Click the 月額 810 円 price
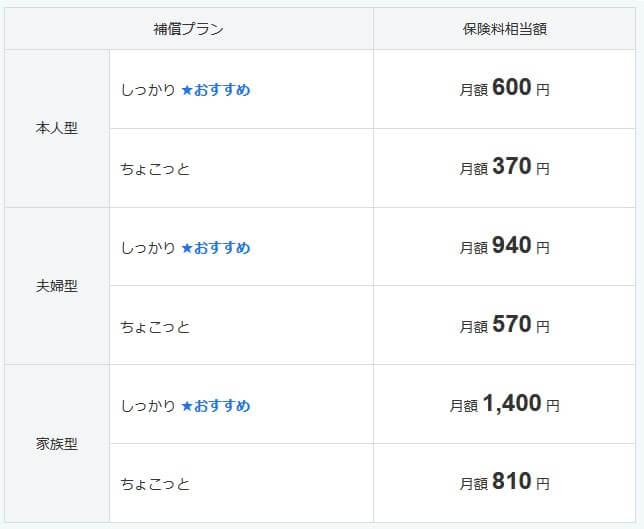Screen dimensions: 644x529 [x=505, y=484]
